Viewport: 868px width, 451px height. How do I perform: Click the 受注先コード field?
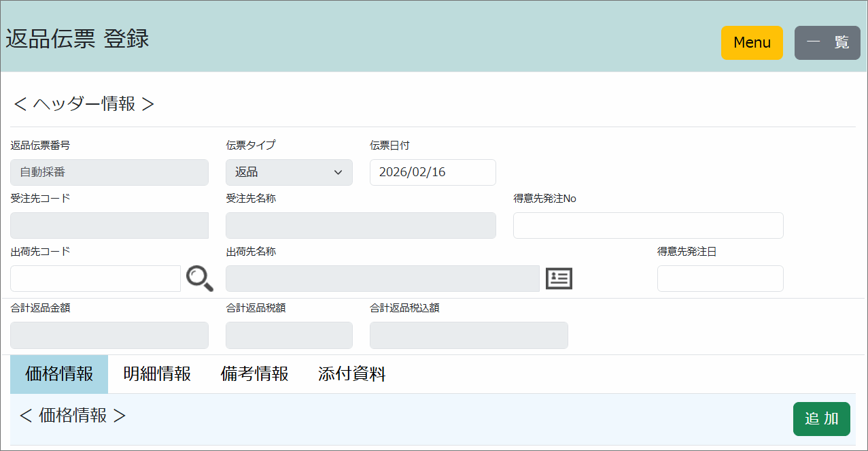click(109, 225)
